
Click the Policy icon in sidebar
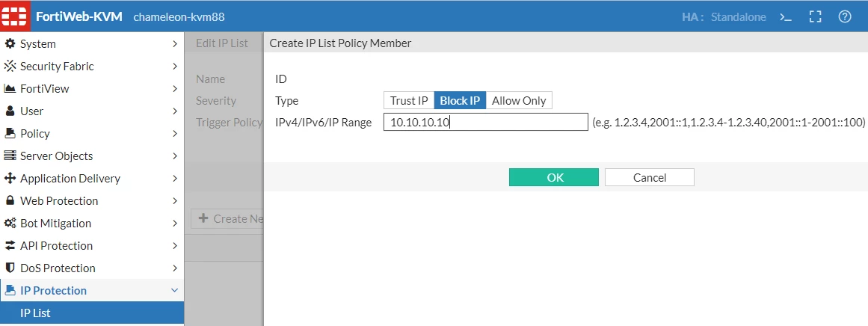click(x=10, y=133)
